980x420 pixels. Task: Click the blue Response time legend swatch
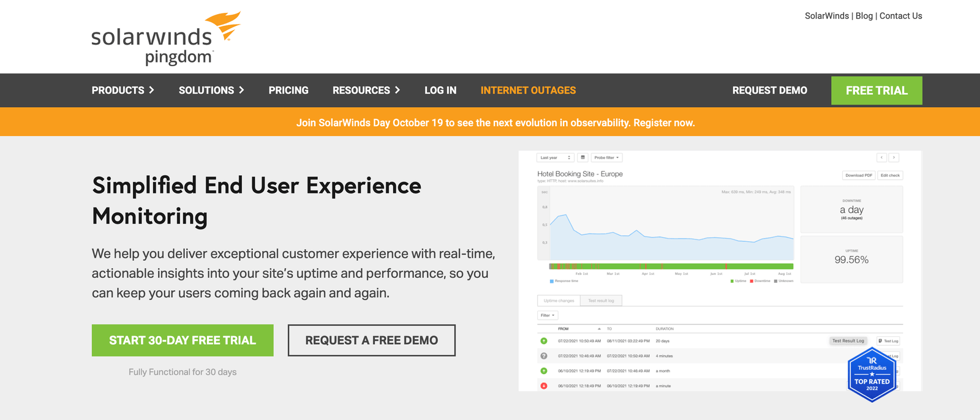(x=551, y=281)
